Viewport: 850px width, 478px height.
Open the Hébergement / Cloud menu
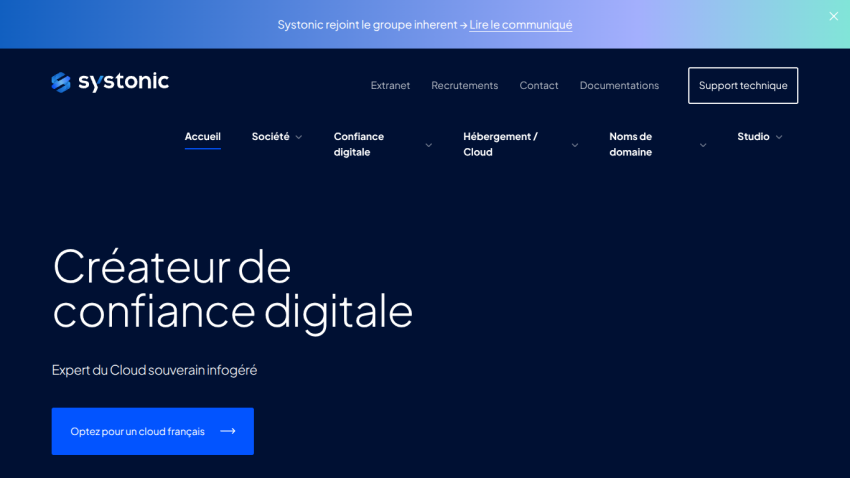[500, 144]
